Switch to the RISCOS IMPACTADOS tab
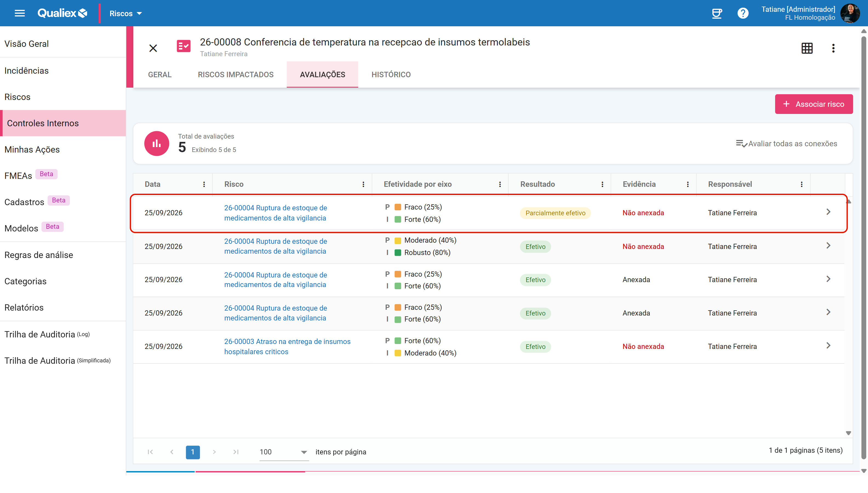The width and height of the screenshot is (868, 493). click(236, 74)
